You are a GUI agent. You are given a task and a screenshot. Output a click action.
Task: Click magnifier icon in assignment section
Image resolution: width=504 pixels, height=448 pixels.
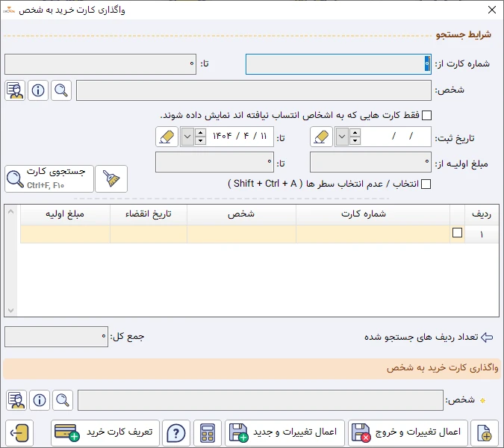pos(63,400)
